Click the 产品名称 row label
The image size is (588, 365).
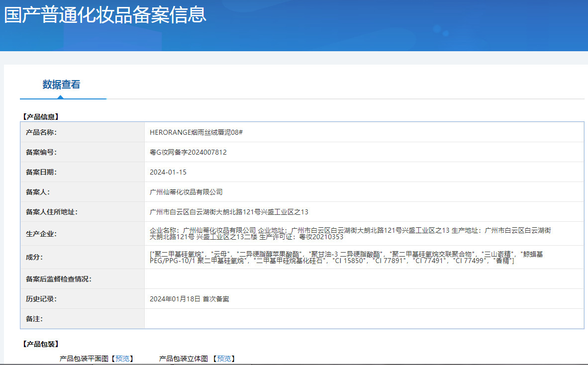tap(41, 132)
